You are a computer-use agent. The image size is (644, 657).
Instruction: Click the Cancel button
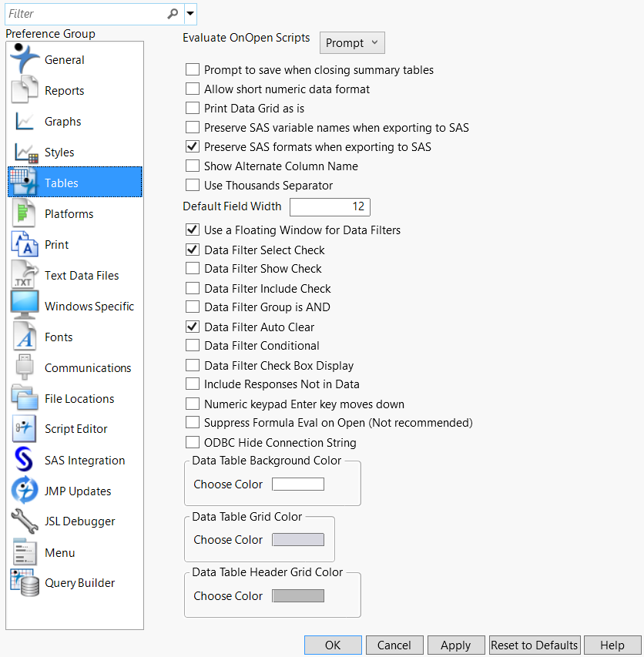394,645
